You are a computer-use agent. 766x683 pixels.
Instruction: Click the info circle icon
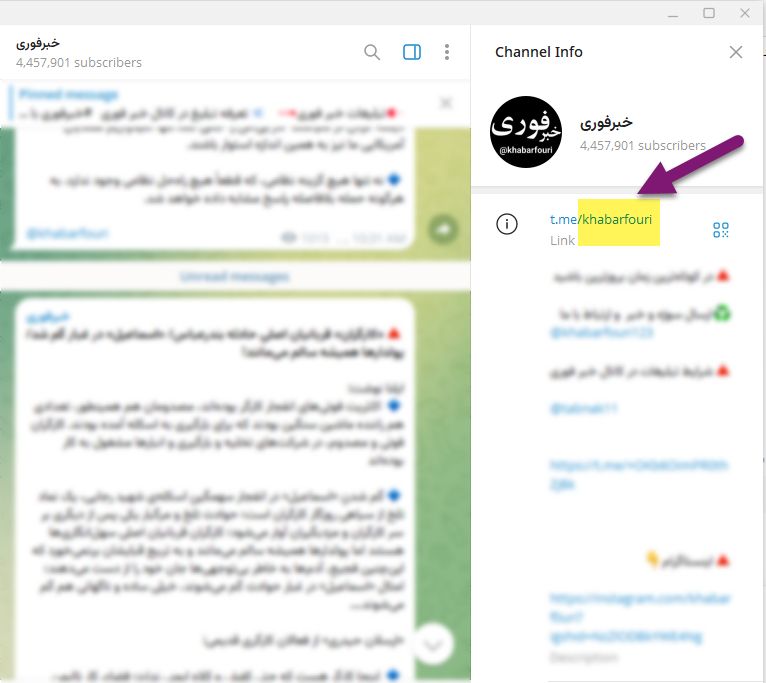click(x=507, y=224)
